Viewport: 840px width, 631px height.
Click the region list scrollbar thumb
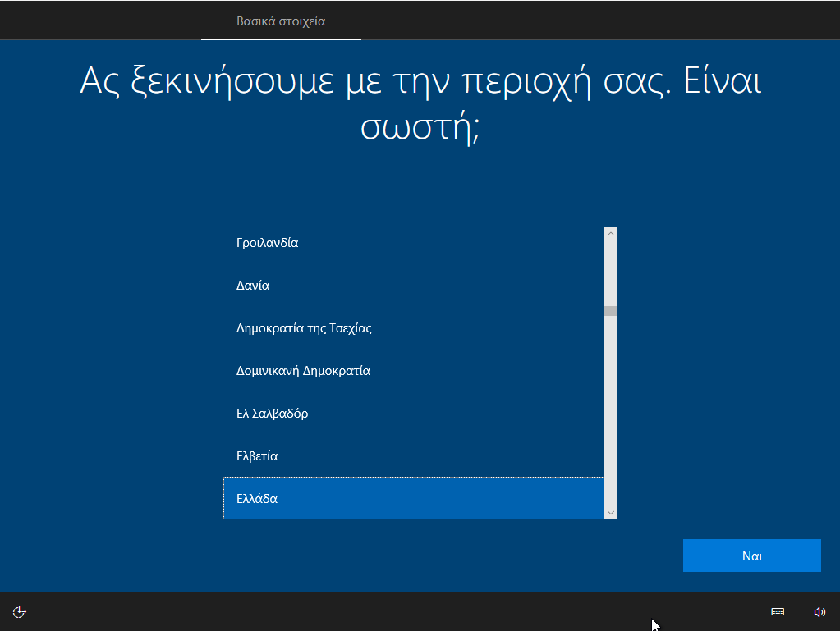click(611, 311)
